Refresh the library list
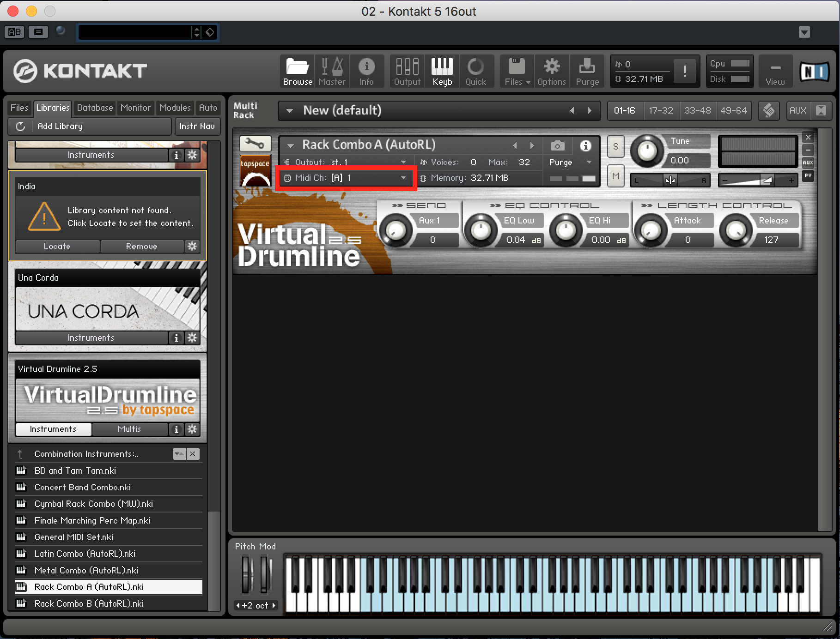 (x=20, y=126)
